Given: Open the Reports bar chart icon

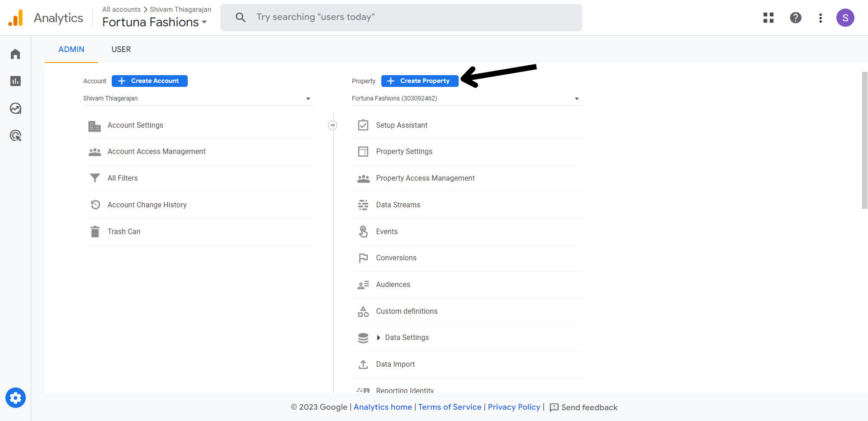Looking at the screenshot, I should click(15, 81).
